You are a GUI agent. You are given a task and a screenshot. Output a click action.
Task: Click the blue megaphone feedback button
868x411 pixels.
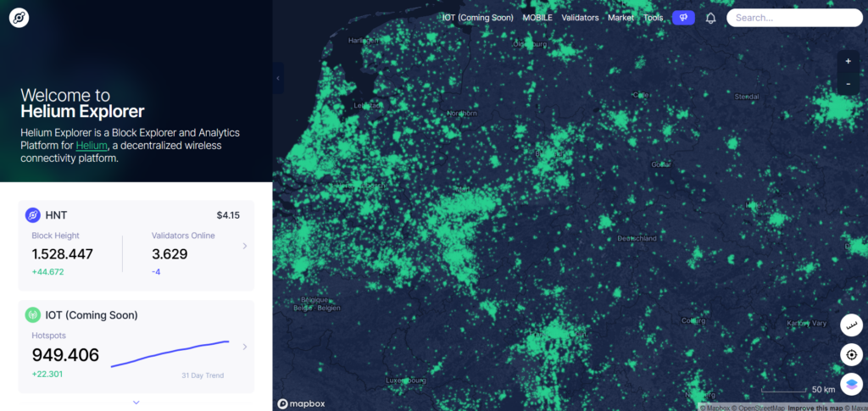683,18
